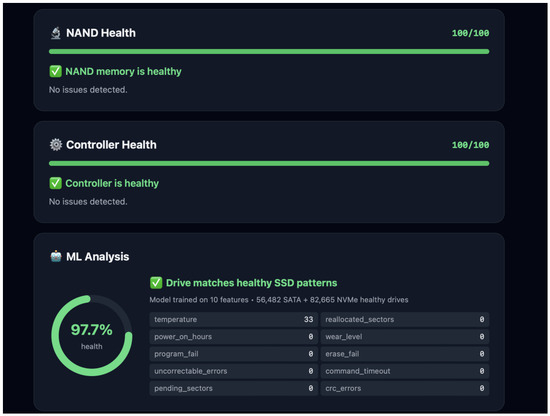Select the temperature feature row

point(234,320)
